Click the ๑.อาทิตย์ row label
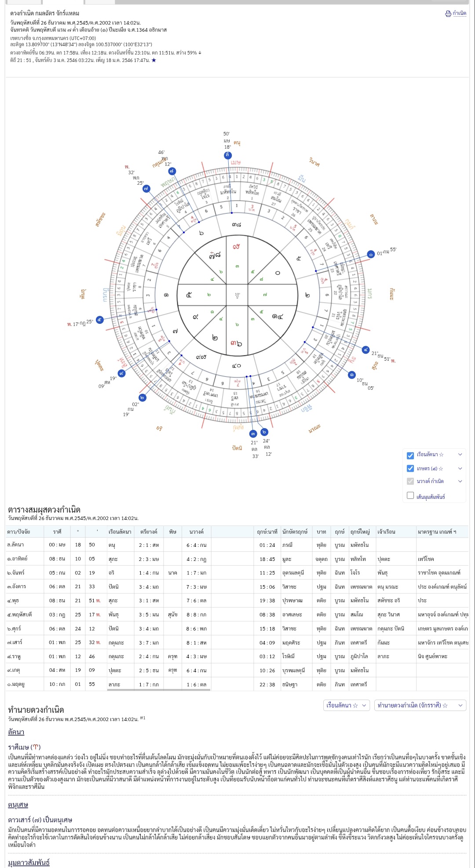The height and width of the screenshot is (868, 475). (x=17, y=559)
